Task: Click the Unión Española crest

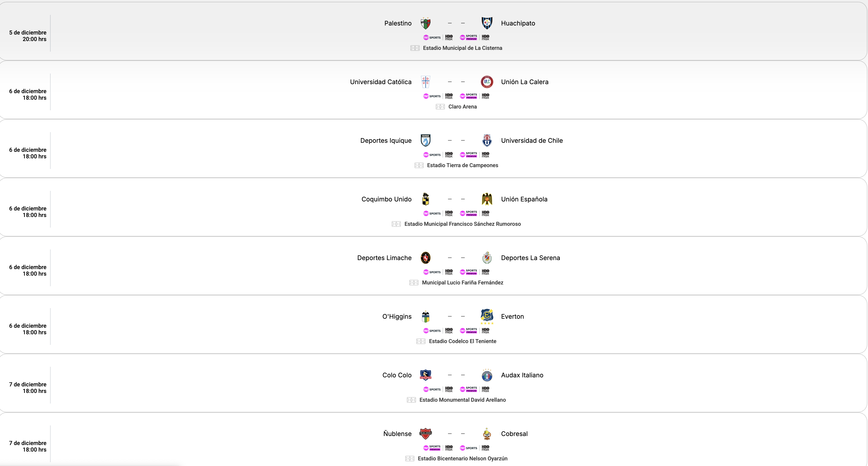Action: pos(487,199)
